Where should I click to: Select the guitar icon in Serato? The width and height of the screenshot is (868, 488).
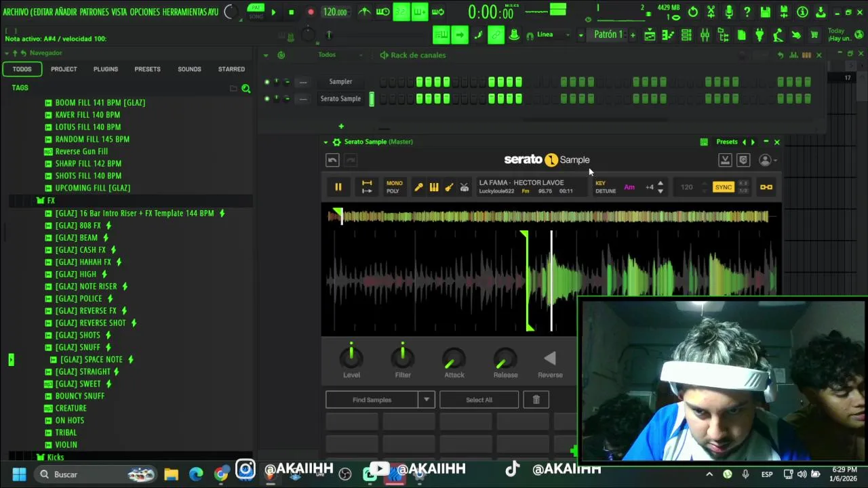(x=449, y=187)
